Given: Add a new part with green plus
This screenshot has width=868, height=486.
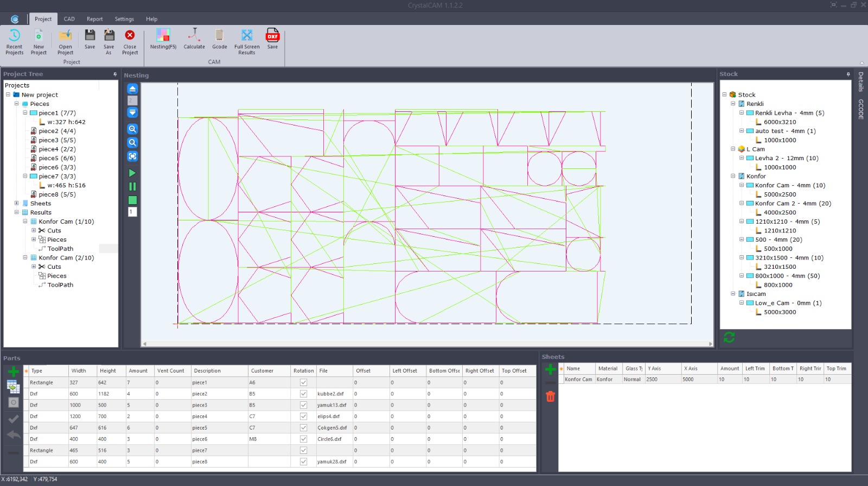Looking at the screenshot, I should click(14, 371).
